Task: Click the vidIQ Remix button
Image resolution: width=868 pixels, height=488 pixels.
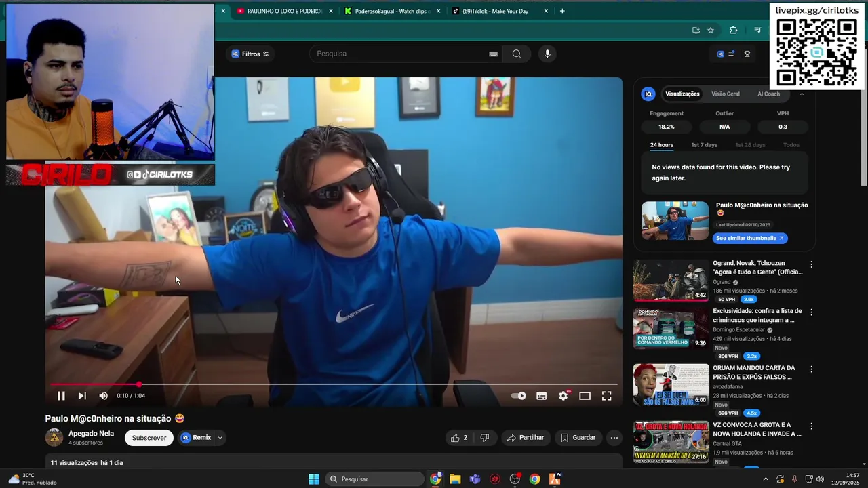Action: (197, 438)
